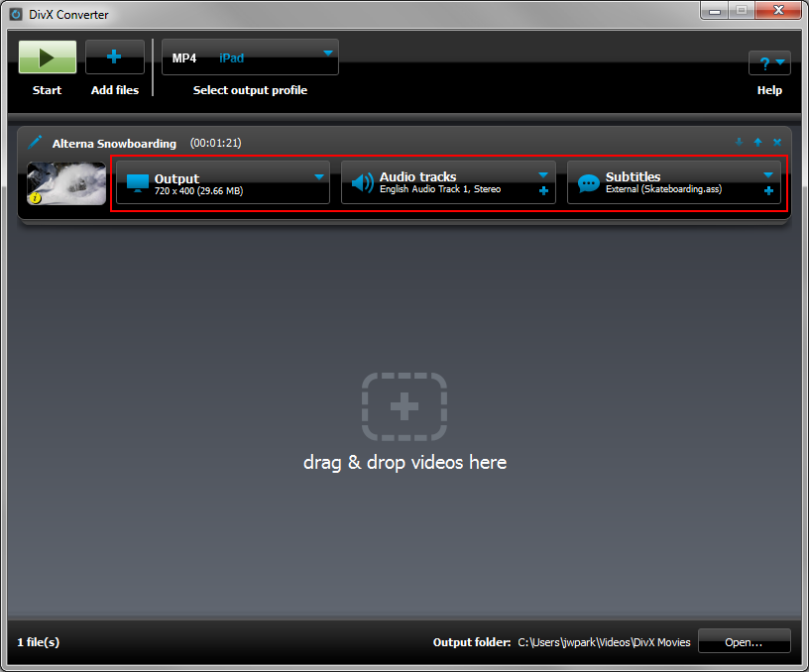This screenshot has width=809, height=672.
Task: Click External (Skateboarding.ass) subtitle text
Action: click(x=664, y=189)
